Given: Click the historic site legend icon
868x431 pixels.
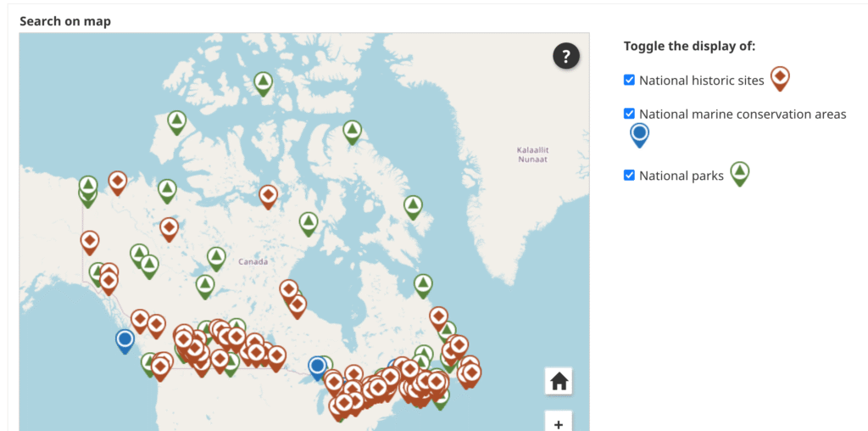Looking at the screenshot, I should (780, 78).
